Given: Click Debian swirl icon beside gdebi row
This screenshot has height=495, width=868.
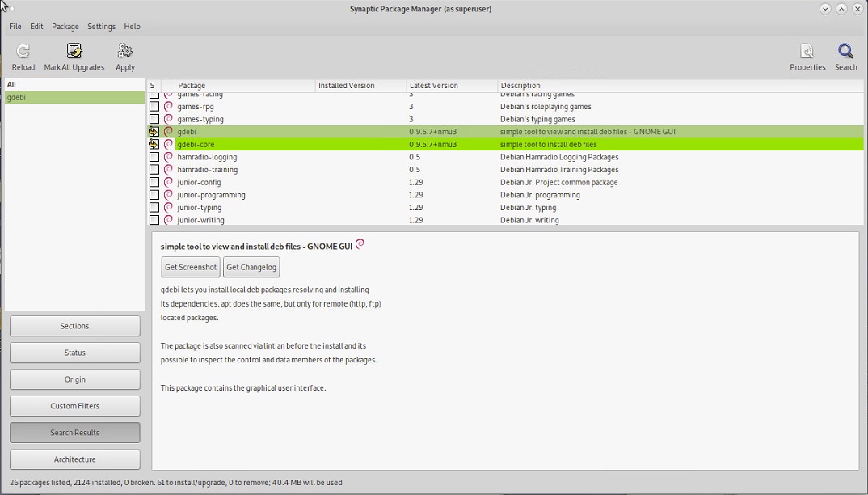Looking at the screenshot, I should coord(169,132).
